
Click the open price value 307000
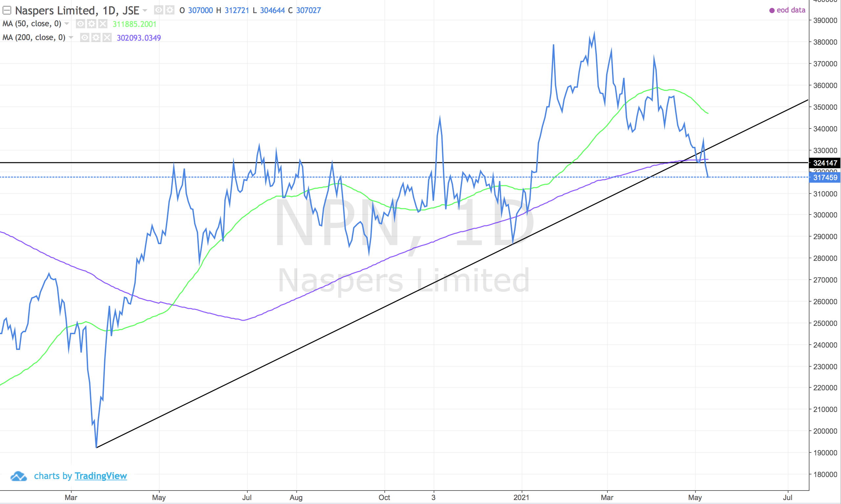(x=201, y=11)
